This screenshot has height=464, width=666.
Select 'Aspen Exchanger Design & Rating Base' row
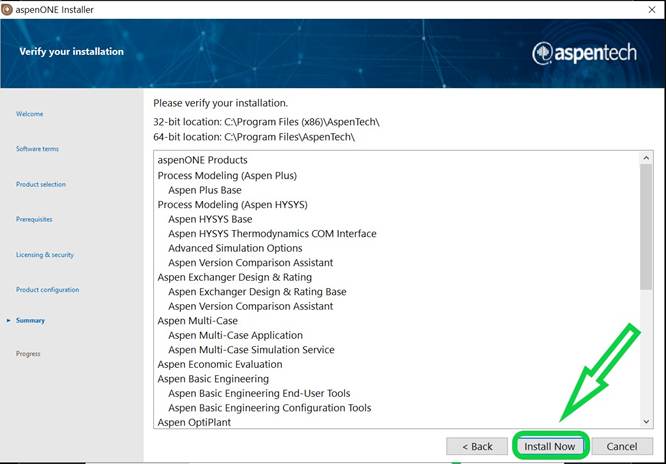pyautogui.click(x=257, y=291)
